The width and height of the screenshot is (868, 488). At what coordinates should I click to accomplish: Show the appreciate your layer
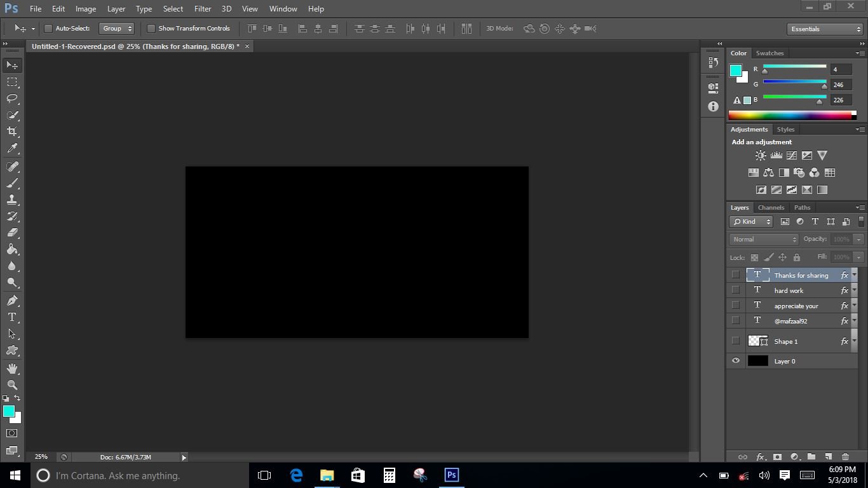coord(736,306)
